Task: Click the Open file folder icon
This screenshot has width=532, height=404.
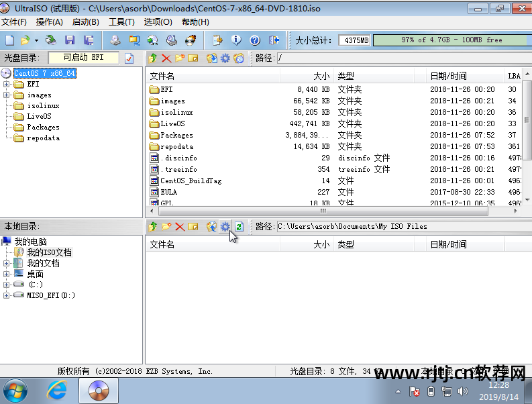Action: click(x=25, y=40)
